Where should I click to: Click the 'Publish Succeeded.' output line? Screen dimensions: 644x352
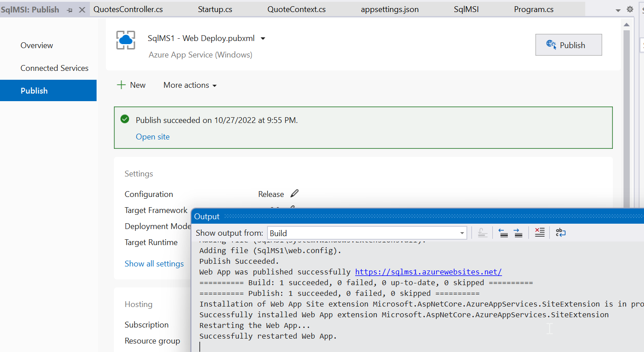239,261
